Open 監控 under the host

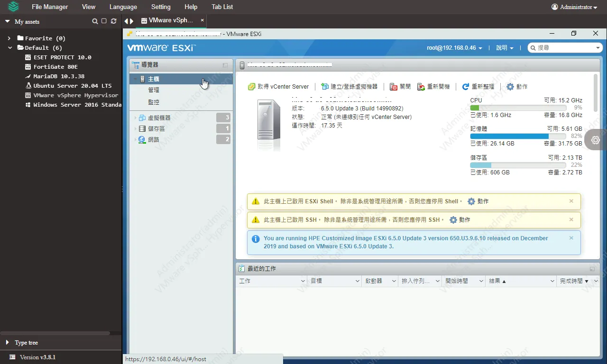[154, 102]
